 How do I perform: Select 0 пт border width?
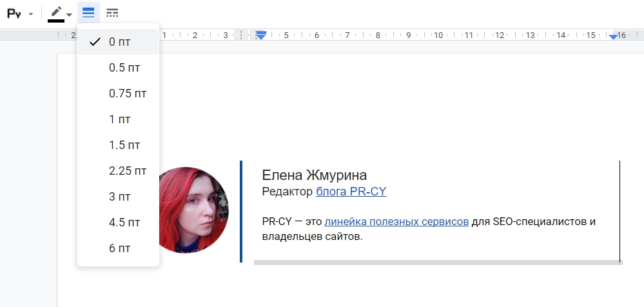pos(118,42)
